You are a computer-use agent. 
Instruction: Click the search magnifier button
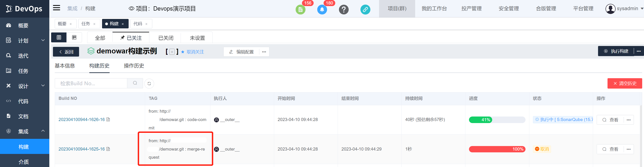point(135,83)
